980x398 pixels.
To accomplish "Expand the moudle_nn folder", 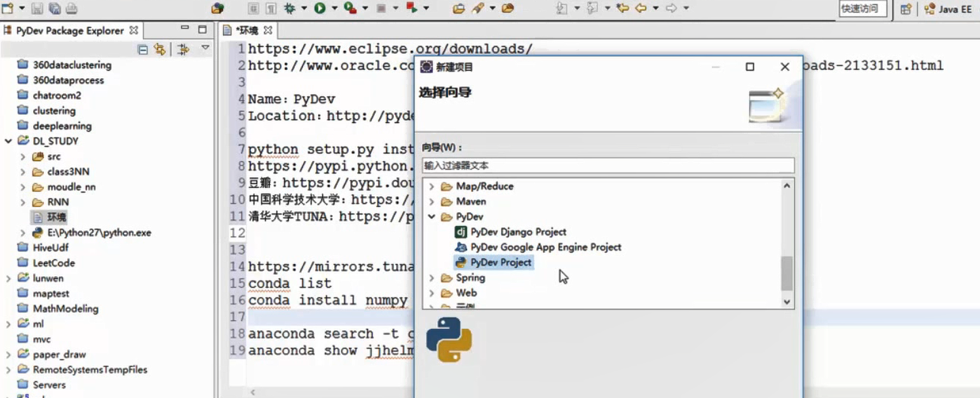I will pyautogui.click(x=23, y=187).
